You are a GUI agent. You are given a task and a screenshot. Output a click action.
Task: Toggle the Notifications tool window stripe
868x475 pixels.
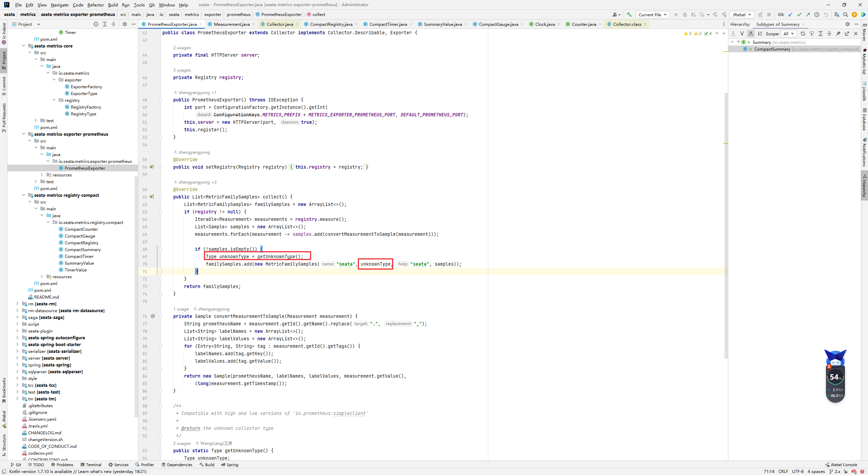click(x=864, y=152)
